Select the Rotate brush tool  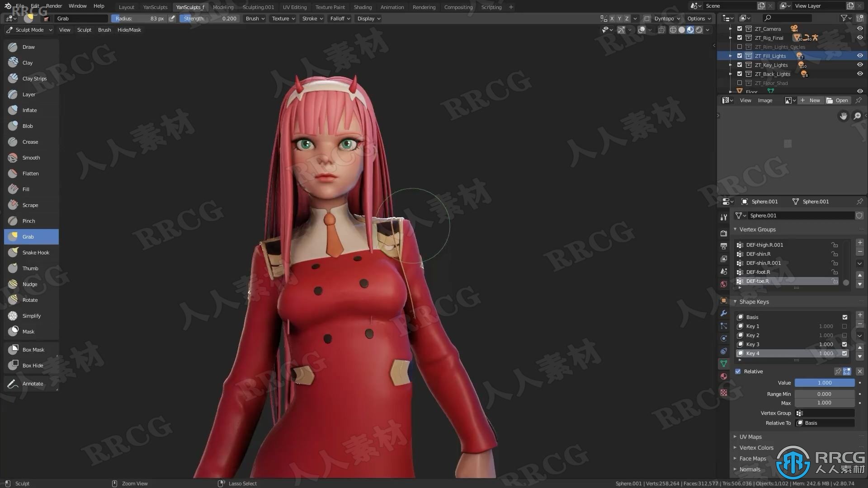pyautogui.click(x=31, y=300)
